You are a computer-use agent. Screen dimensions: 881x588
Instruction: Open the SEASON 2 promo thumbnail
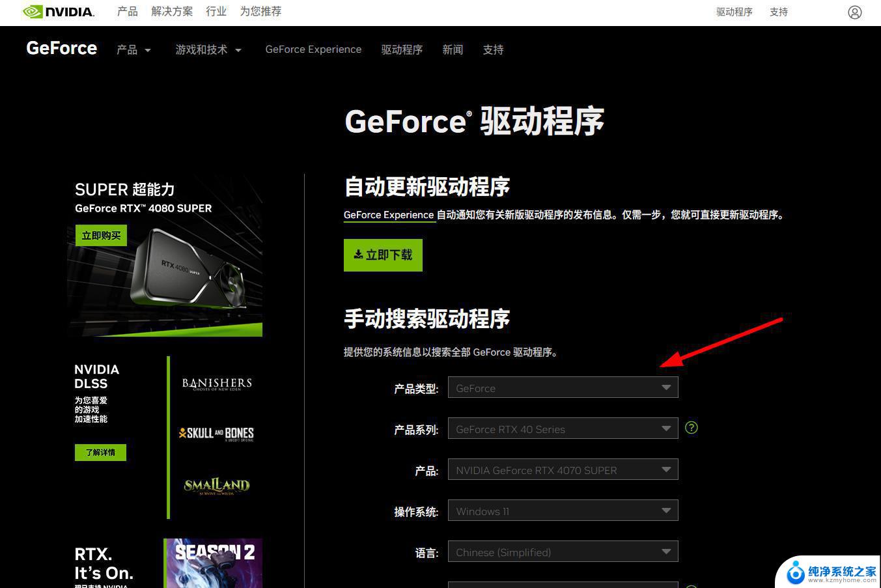coord(213,563)
